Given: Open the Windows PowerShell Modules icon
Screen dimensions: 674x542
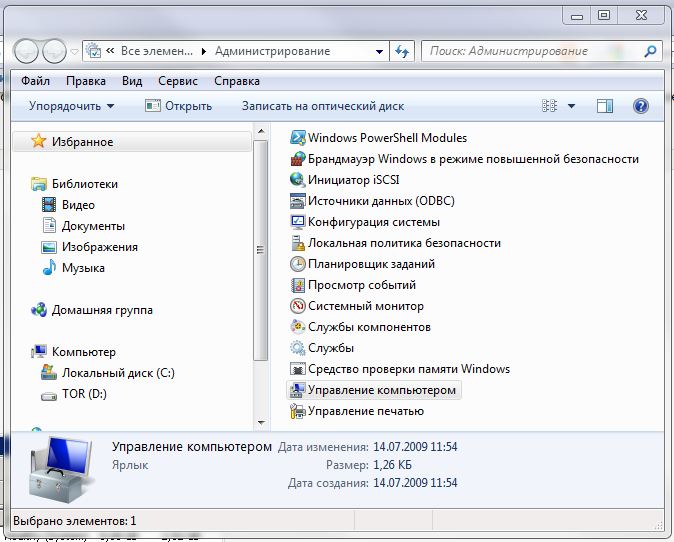Looking at the screenshot, I should click(297, 138).
